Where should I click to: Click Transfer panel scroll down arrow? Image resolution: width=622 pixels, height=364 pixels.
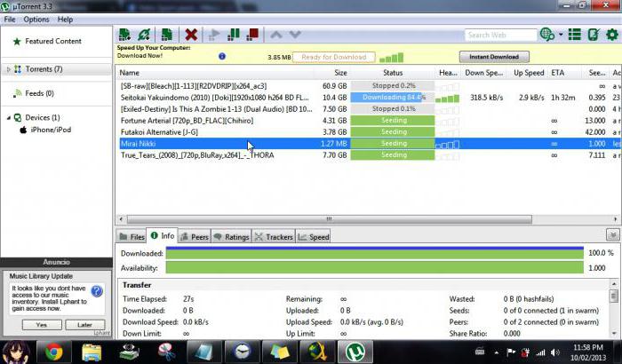point(614,334)
